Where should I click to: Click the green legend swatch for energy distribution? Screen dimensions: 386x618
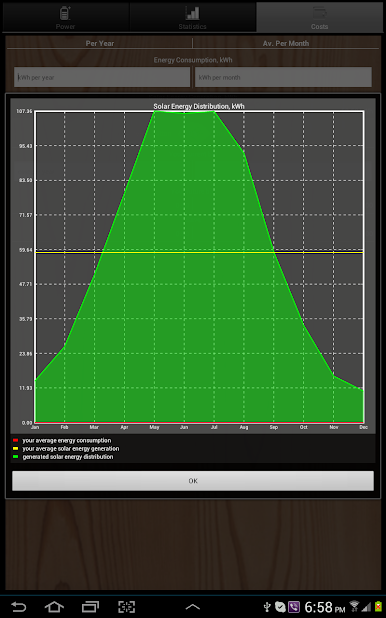click(15, 457)
